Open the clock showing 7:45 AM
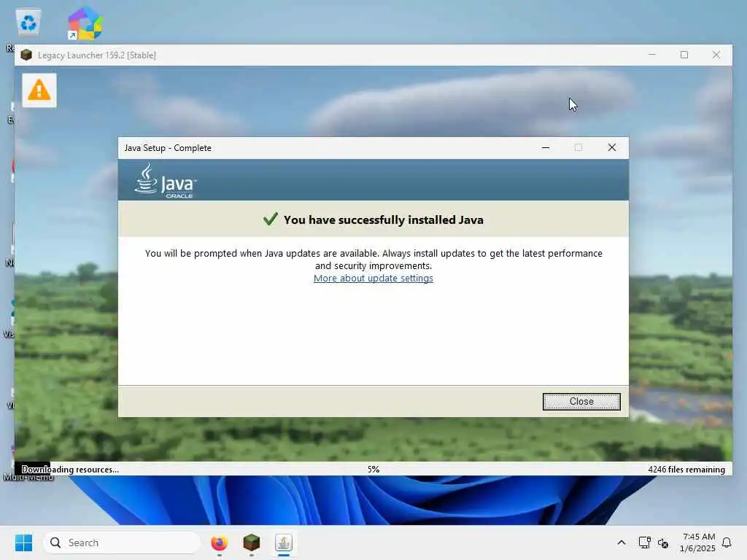This screenshot has width=747, height=560. tap(697, 542)
